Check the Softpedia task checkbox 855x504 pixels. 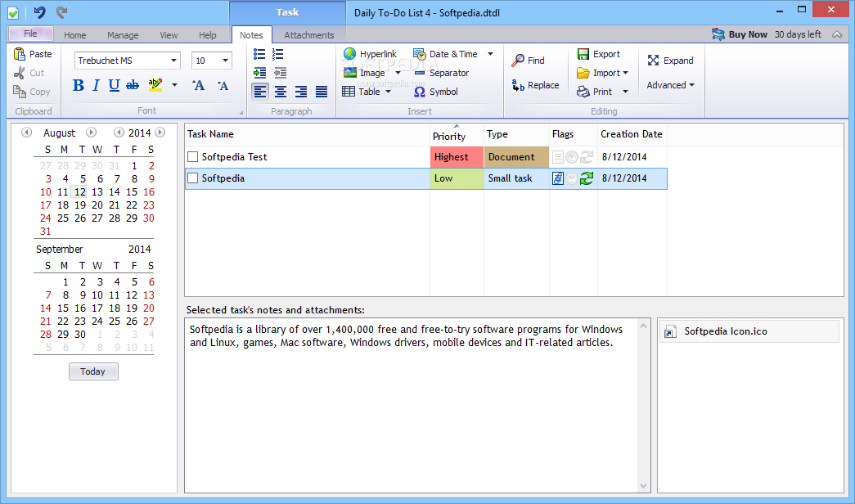(192, 178)
